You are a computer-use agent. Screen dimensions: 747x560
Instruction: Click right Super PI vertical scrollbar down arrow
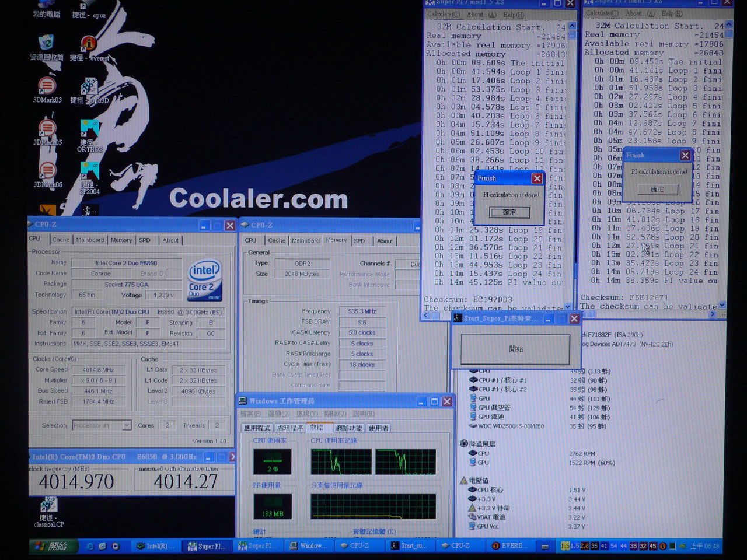722,305
